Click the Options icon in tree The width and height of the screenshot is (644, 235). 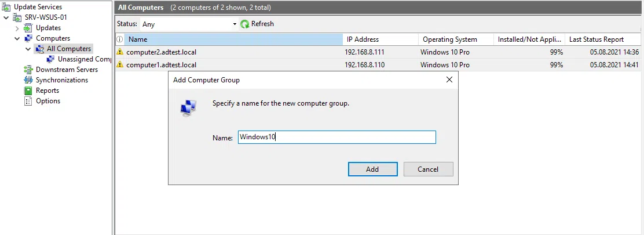point(28,101)
